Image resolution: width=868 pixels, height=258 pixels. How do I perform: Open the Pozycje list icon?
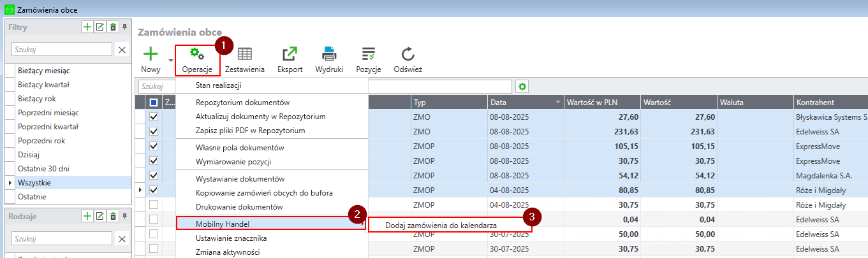tap(368, 55)
